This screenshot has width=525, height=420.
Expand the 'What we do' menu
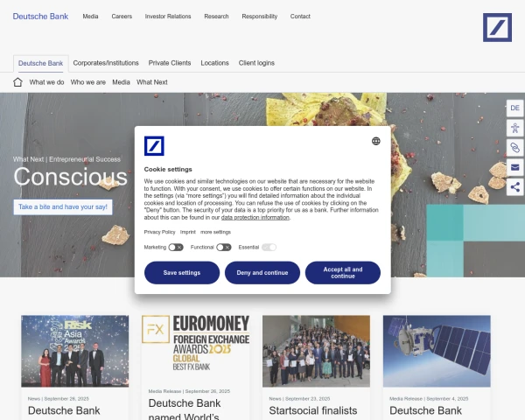[x=46, y=82]
